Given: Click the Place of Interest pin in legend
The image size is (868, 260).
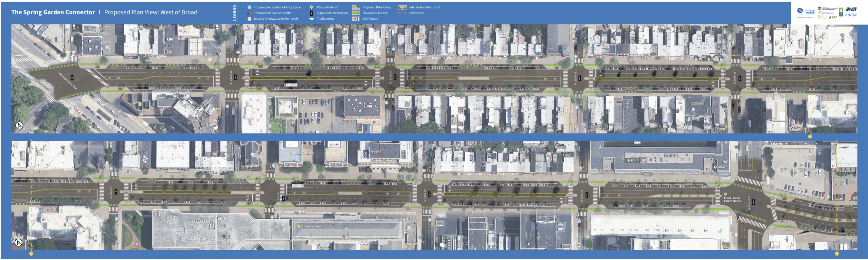Looking at the screenshot, I should [x=311, y=7].
